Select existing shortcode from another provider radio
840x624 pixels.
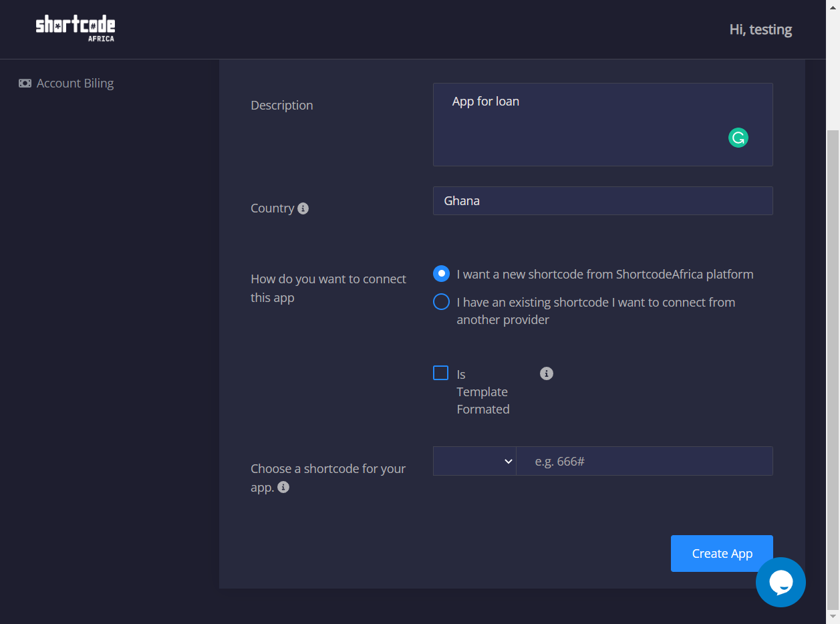pyautogui.click(x=441, y=302)
